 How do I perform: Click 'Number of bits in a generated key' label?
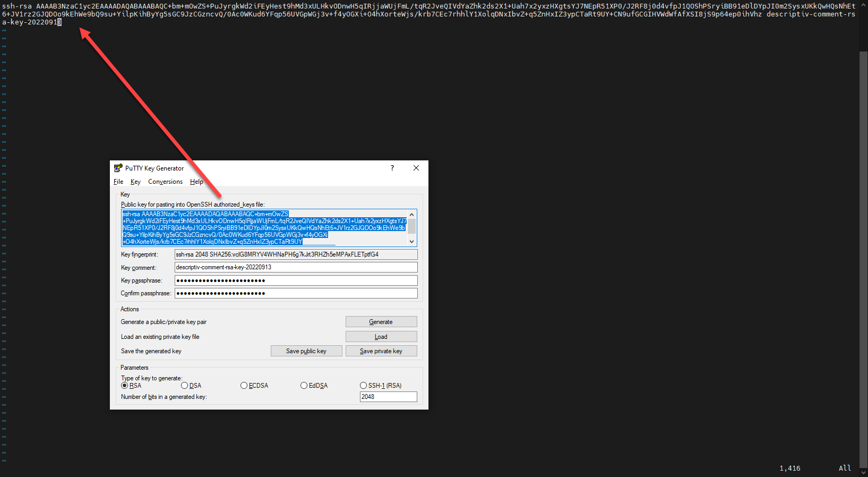tap(164, 397)
